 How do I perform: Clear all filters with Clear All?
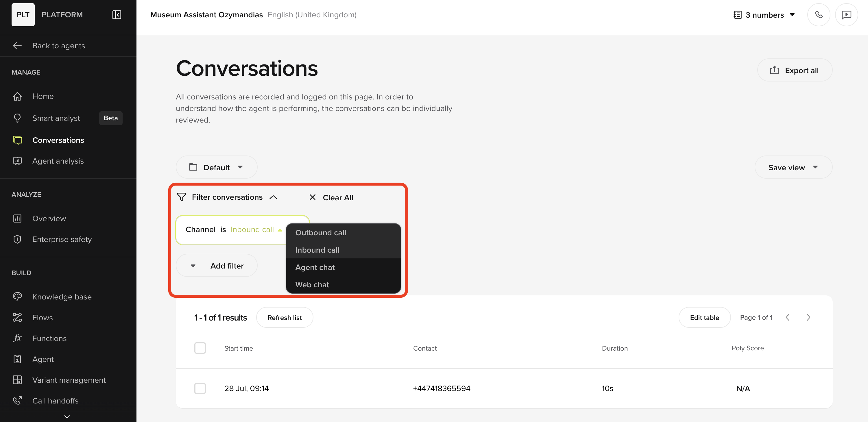point(331,198)
